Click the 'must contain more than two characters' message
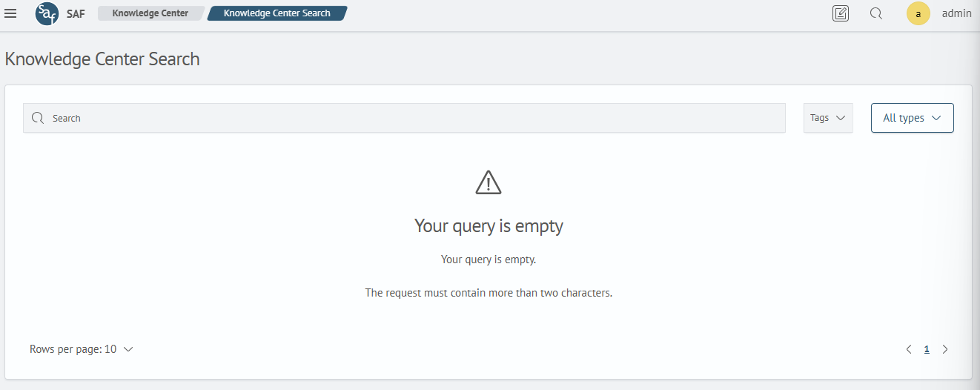The width and height of the screenshot is (980, 390). pyautogui.click(x=489, y=293)
